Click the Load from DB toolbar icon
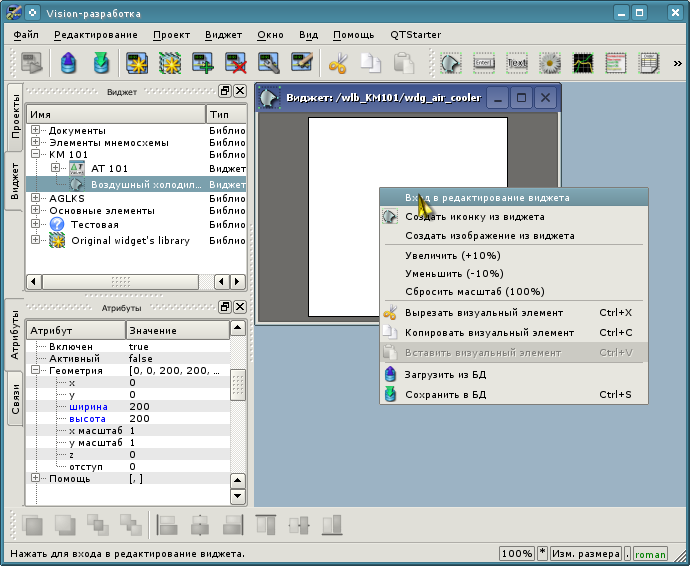This screenshot has height=566, width=690. point(68,63)
